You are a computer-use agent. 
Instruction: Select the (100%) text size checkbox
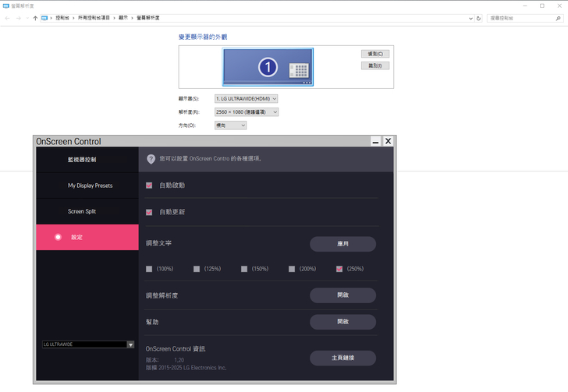pos(149,269)
